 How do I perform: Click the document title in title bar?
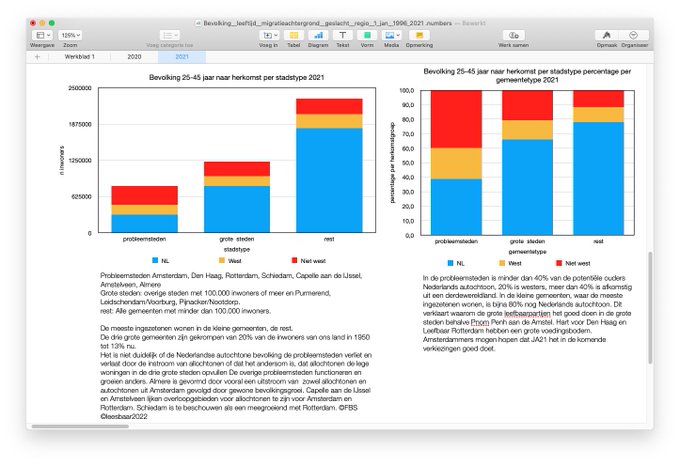[327, 23]
